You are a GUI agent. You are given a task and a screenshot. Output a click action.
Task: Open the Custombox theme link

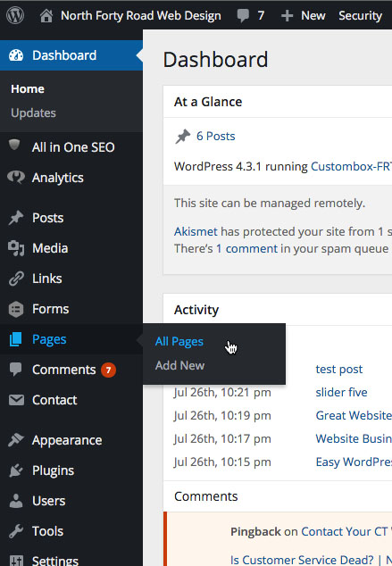pyautogui.click(x=351, y=167)
